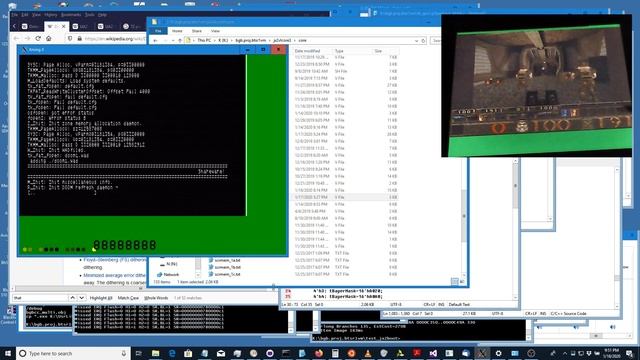Click File Explorer up-directory arrow
This screenshot has width=640, height=360.
pyautogui.click(x=180, y=40)
